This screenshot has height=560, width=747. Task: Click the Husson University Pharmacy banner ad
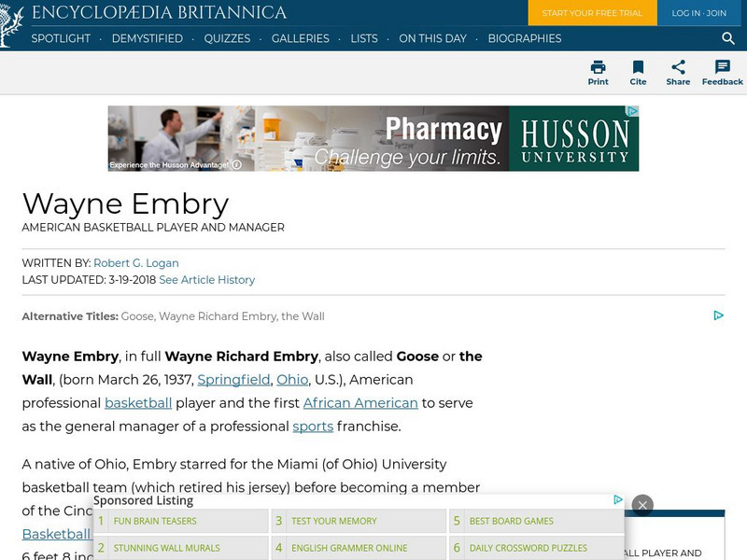click(x=373, y=138)
